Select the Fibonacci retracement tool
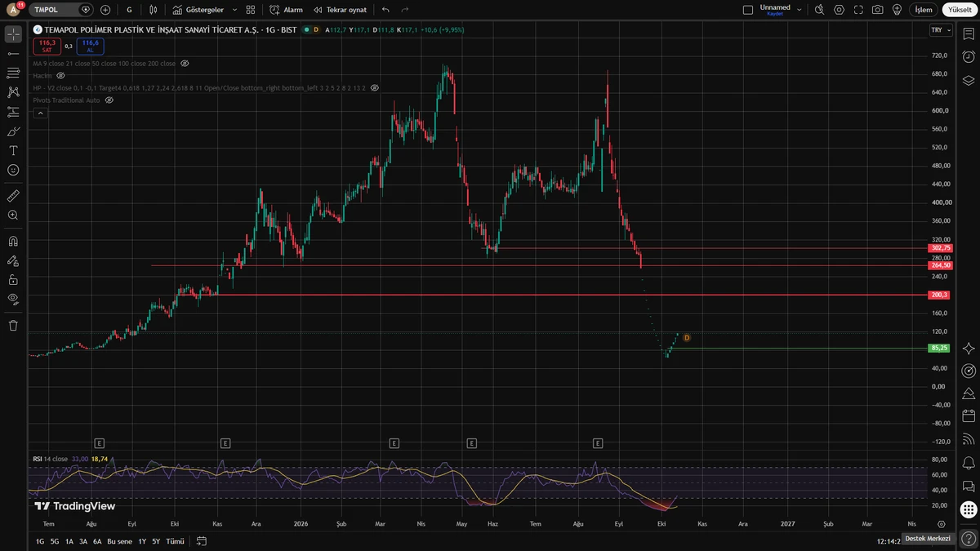 pos(13,73)
